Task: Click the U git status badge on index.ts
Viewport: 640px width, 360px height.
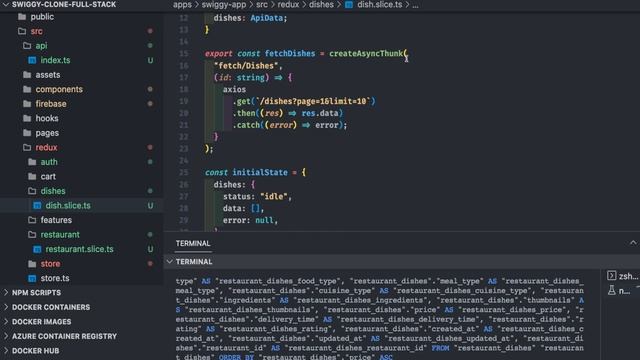Action: point(150,60)
